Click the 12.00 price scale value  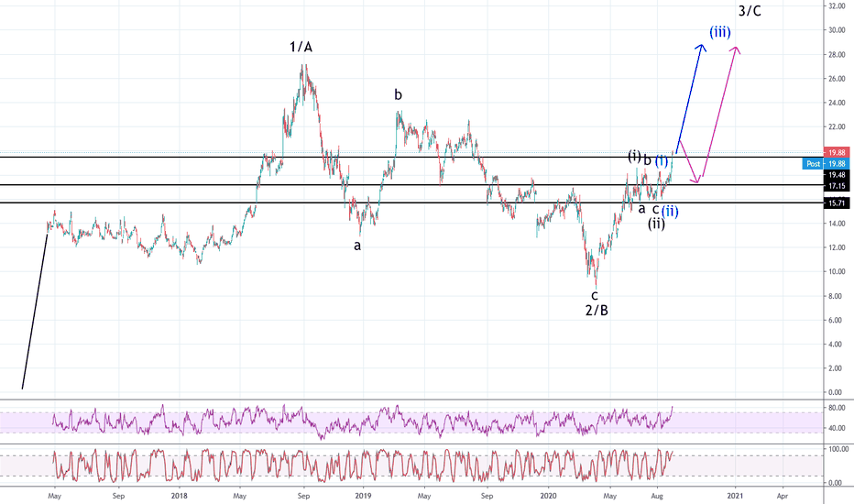(837, 247)
